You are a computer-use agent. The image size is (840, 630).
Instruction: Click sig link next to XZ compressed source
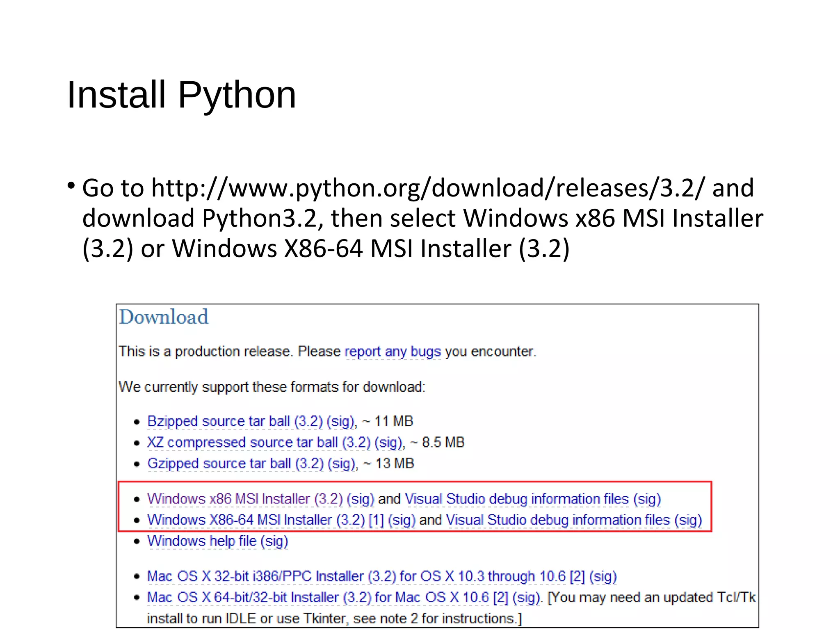[x=388, y=443]
